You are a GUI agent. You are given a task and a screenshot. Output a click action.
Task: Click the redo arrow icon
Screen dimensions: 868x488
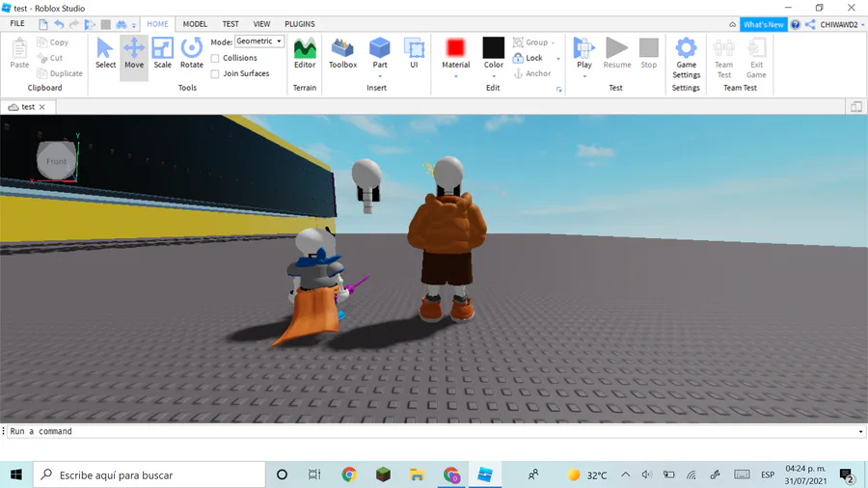coord(73,24)
